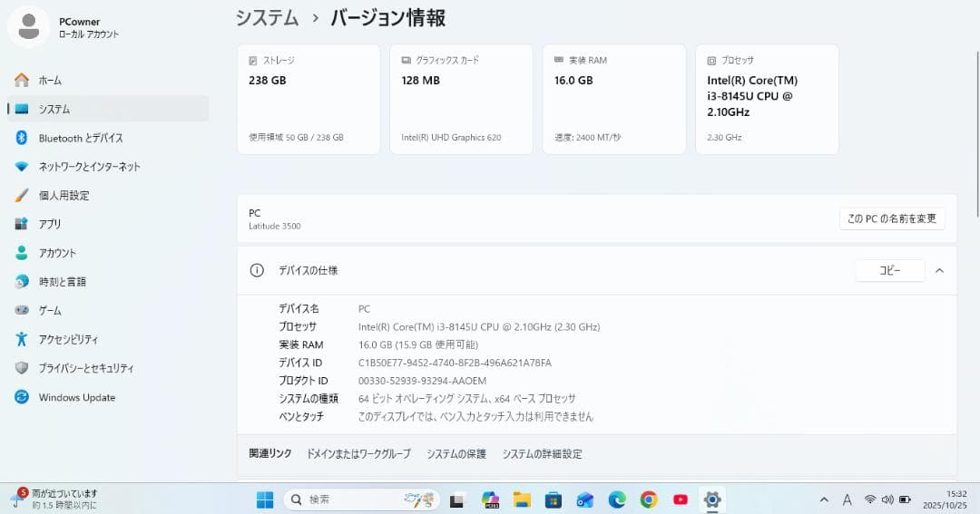Click the device ID value C1B50E77-9452
The image size is (980, 514).
455,363
